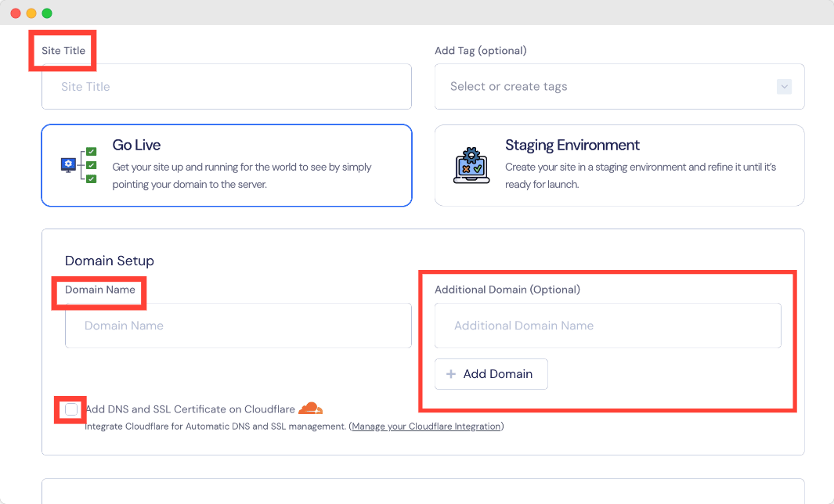Click the Go Live checklist icon

[x=79, y=165]
